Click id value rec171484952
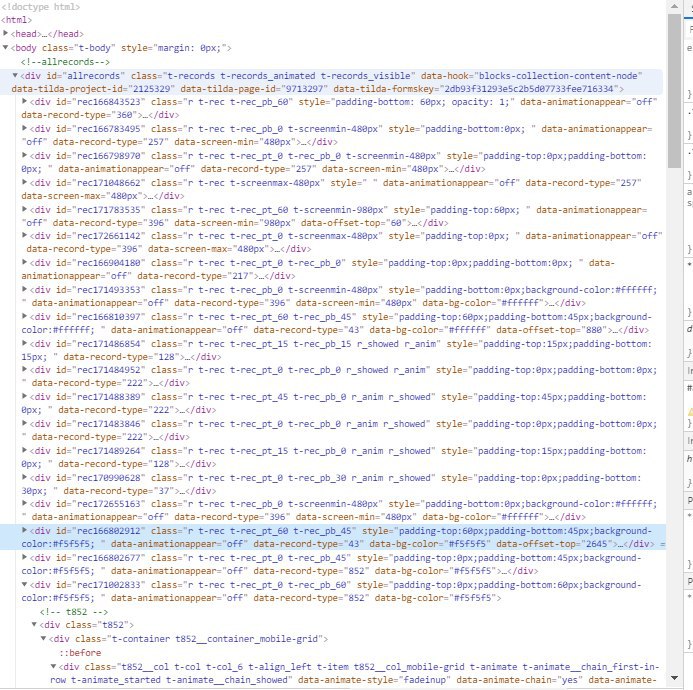693x690 pixels. (109, 370)
